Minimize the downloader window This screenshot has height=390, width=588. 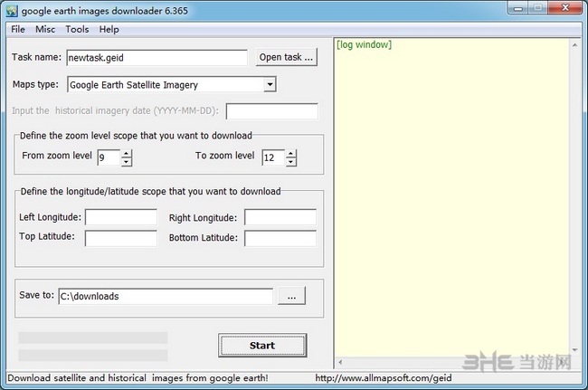pyautogui.click(x=518, y=8)
